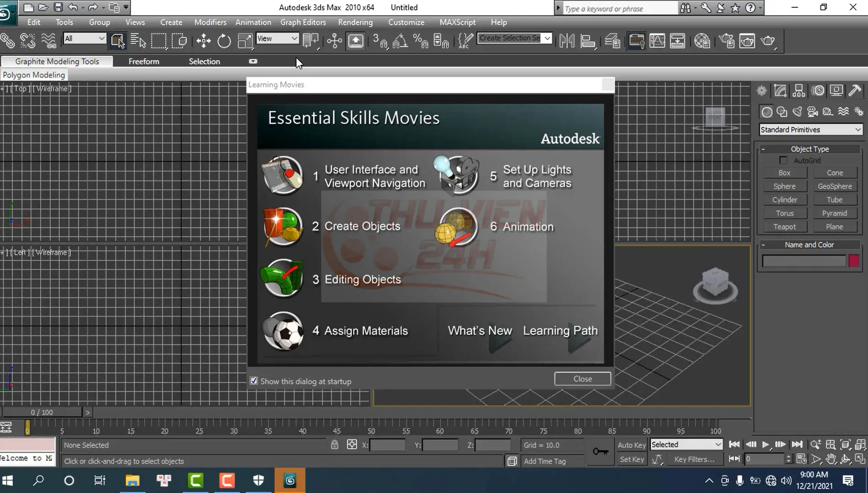Screen dimensions: 868x493
Task: Toggle 3D Snaps button
Action: tap(380, 41)
